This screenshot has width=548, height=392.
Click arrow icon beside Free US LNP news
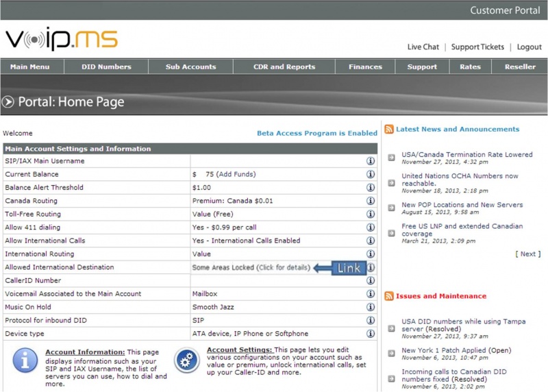click(391, 233)
